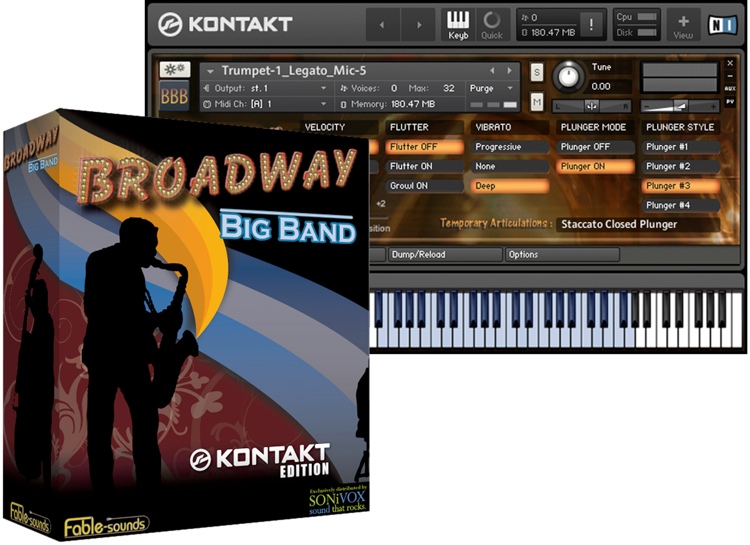Open the View size menu
Screen dimensions: 750x545
tap(683, 25)
